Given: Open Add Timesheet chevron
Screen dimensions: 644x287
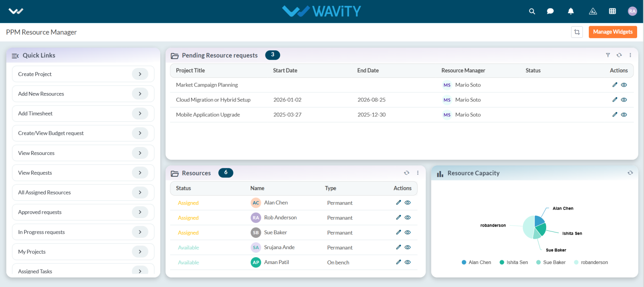Looking at the screenshot, I should pyautogui.click(x=140, y=114).
